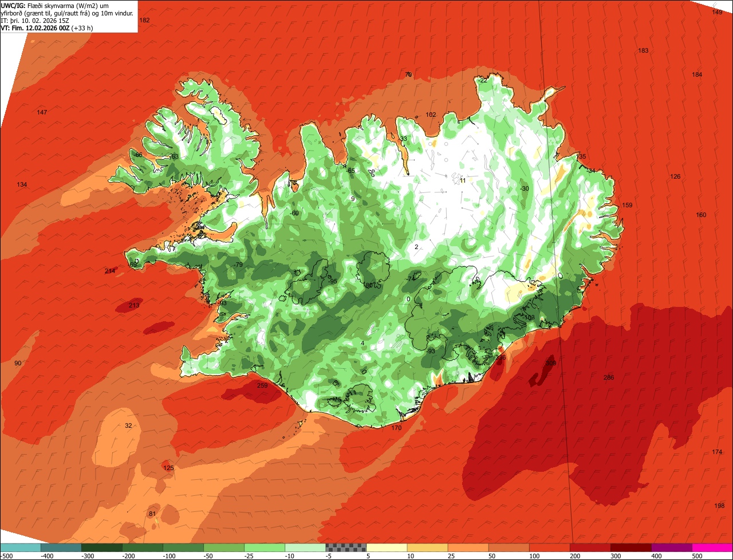Select the pale yellow 5 to 10 legend swatch

coord(386,547)
